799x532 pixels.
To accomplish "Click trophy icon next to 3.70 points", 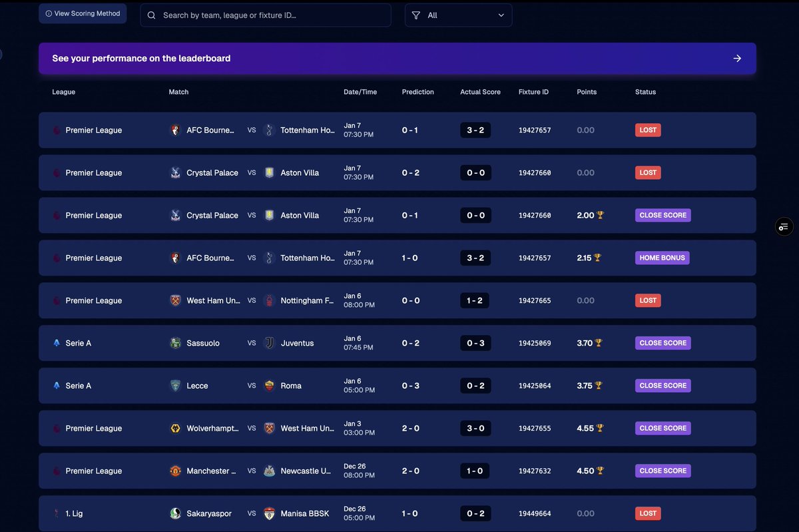I will 599,343.
